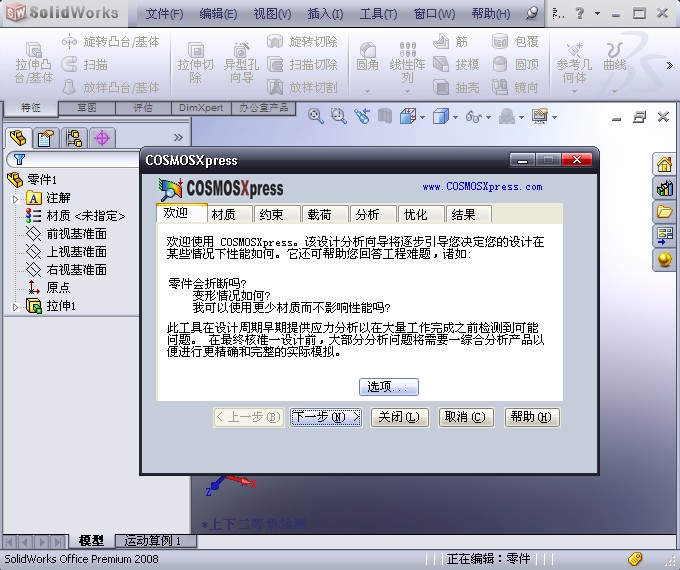The width and height of the screenshot is (680, 570).
Task: Pick the Swept Cut (扫描切除) tool
Action: point(302,65)
